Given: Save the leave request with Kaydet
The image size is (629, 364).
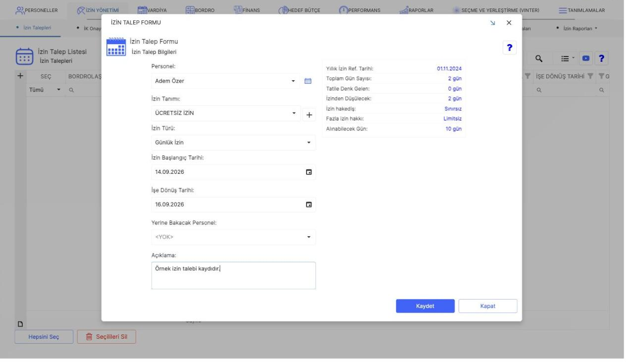Looking at the screenshot, I should click(x=425, y=306).
